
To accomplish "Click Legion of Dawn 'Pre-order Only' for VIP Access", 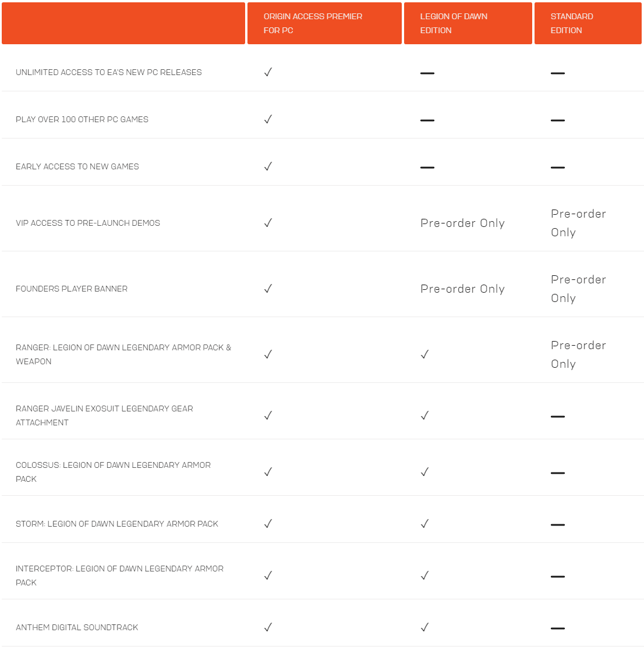I will pyautogui.click(x=462, y=223).
